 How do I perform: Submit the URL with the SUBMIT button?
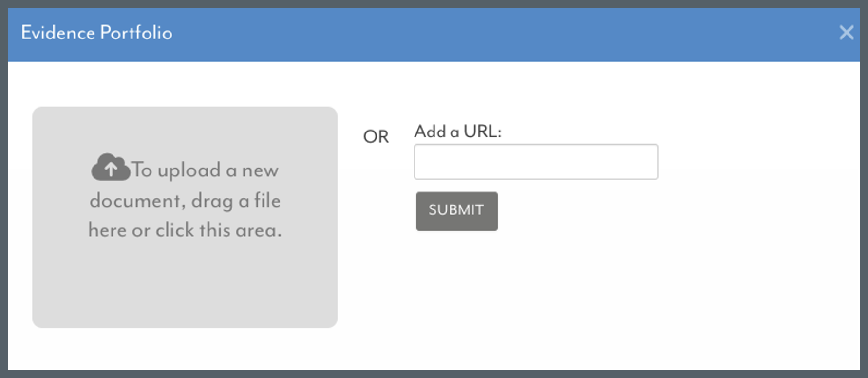[x=457, y=211]
